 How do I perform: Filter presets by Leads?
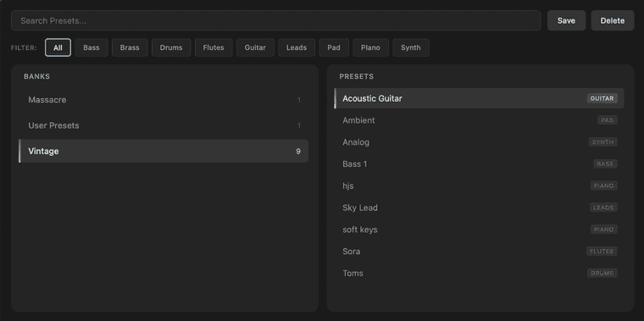pos(297,47)
